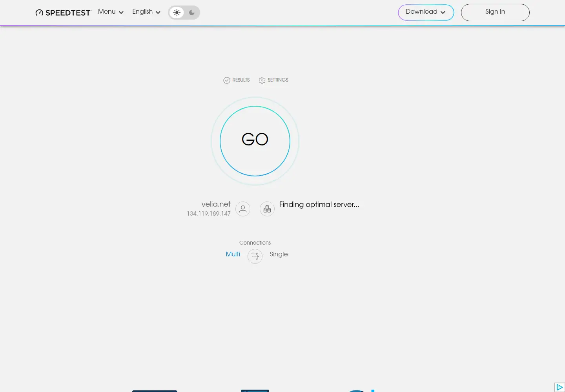
Task: Click the Results checkmark icon
Action: [227, 80]
